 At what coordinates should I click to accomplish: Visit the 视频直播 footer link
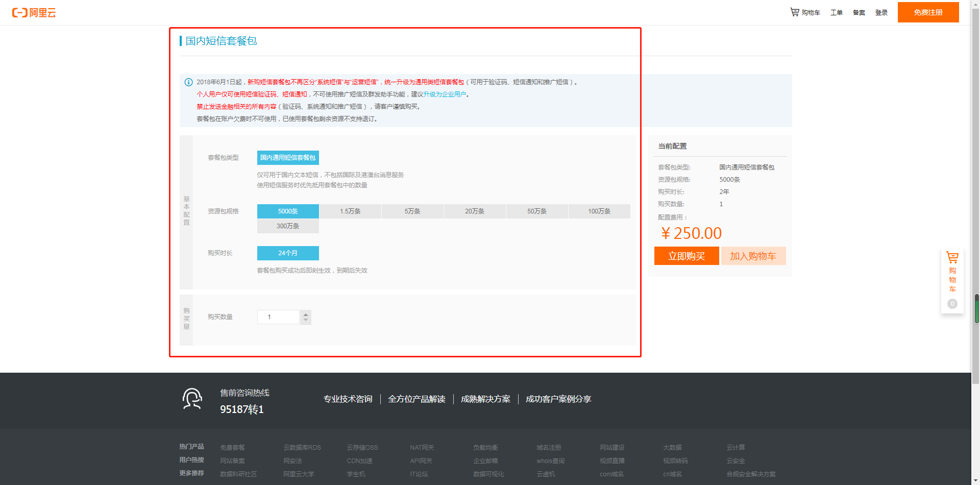(612, 461)
